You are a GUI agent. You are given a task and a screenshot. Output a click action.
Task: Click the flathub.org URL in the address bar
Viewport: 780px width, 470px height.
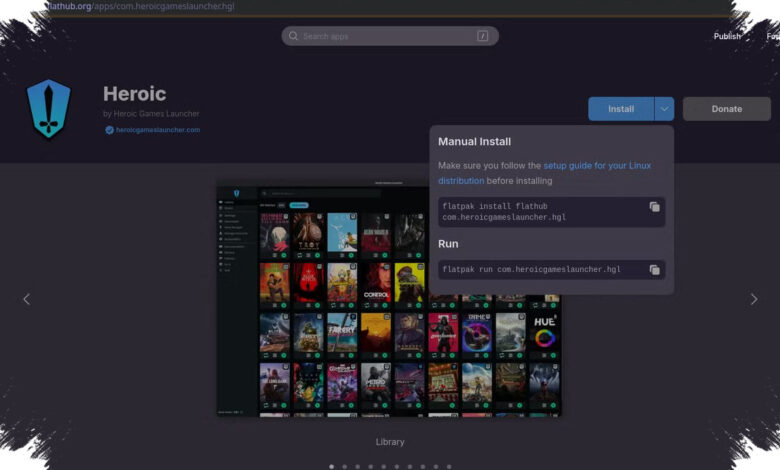(141, 6)
